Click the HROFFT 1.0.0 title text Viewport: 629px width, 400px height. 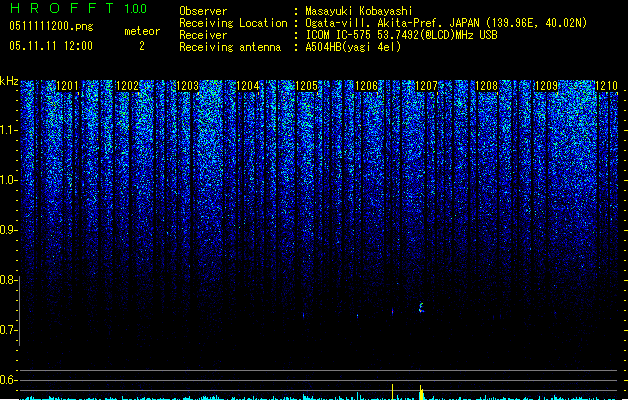[x=79, y=8]
